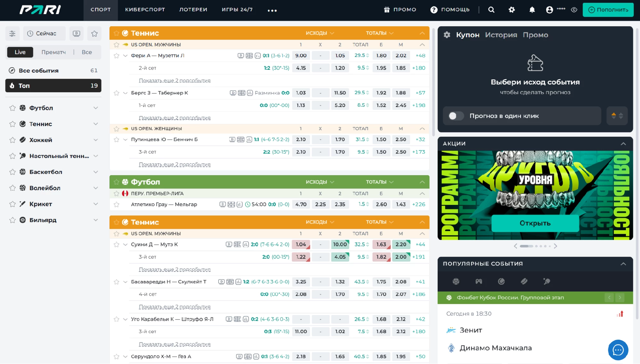Expand sub-events of Бергс З — Табернер К

point(125,93)
